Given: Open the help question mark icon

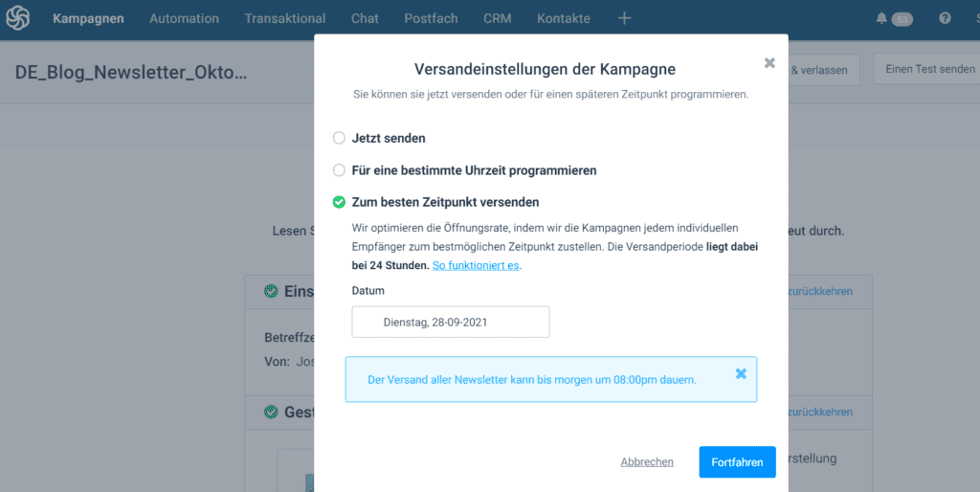Looking at the screenshot, I should [x=945, y=18].
